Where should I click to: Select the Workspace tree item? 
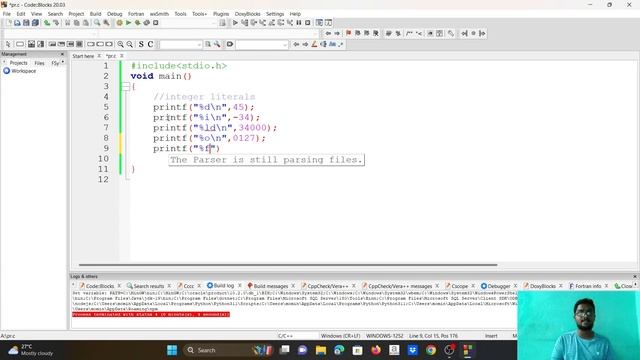(x=23, y=71)
